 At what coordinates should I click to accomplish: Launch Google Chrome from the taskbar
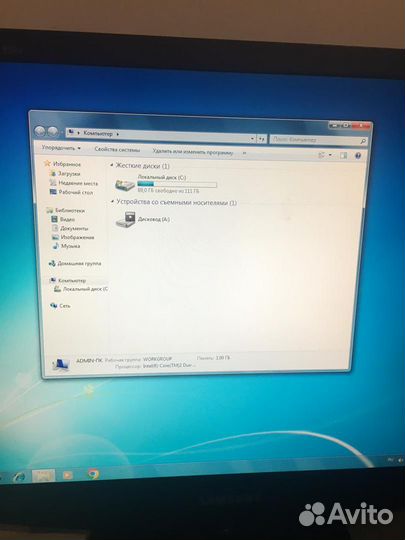point(93,474)
